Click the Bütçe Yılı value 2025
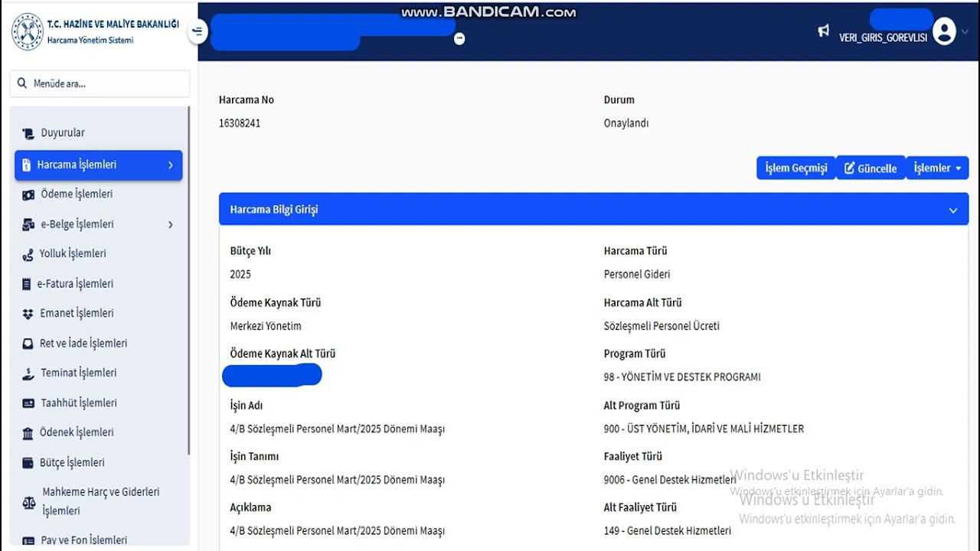This screenshot has width=980, height=551. (x=240, y=274)
